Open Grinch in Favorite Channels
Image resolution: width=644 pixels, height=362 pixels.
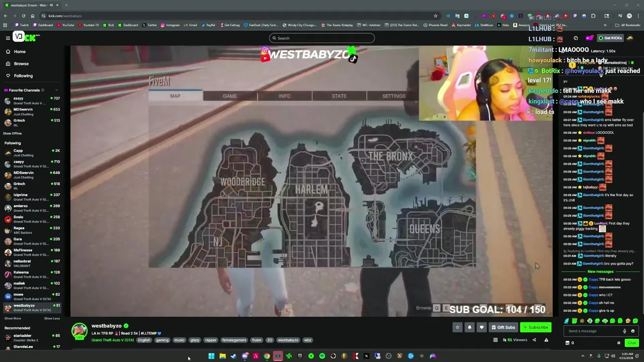point(31,123)
